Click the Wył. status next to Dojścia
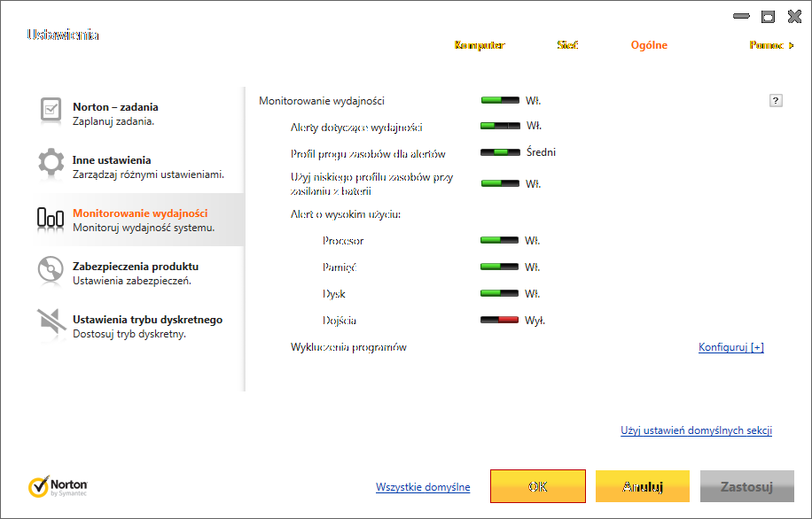 click(x=535, y=321)
